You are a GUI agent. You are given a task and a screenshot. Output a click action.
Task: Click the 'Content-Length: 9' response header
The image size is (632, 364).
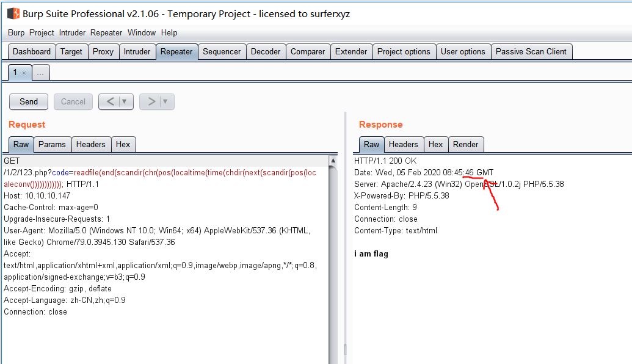[x=385, y=207]
